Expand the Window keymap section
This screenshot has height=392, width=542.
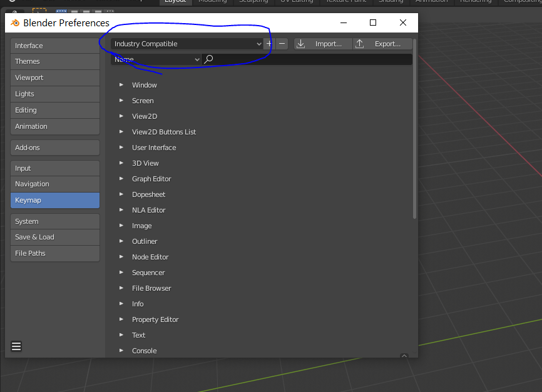click(121, 84)
